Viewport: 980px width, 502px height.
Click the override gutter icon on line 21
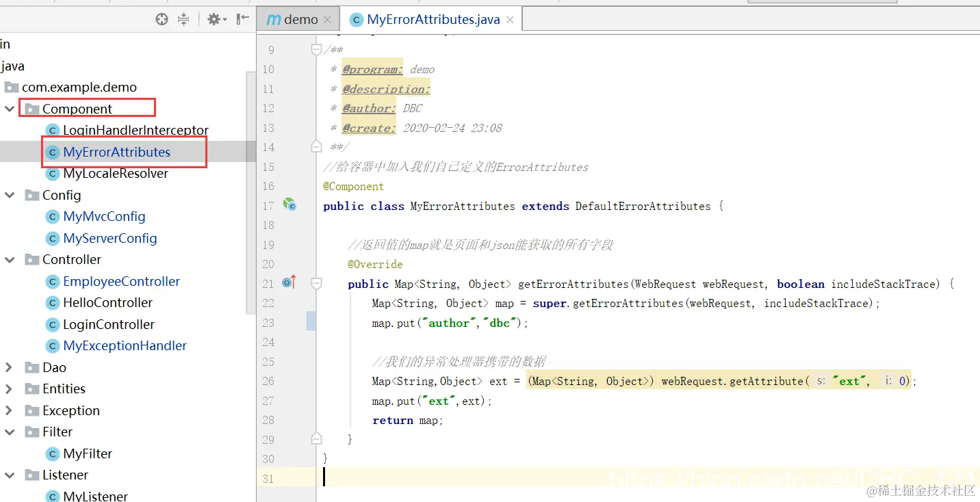coord(289,282)
